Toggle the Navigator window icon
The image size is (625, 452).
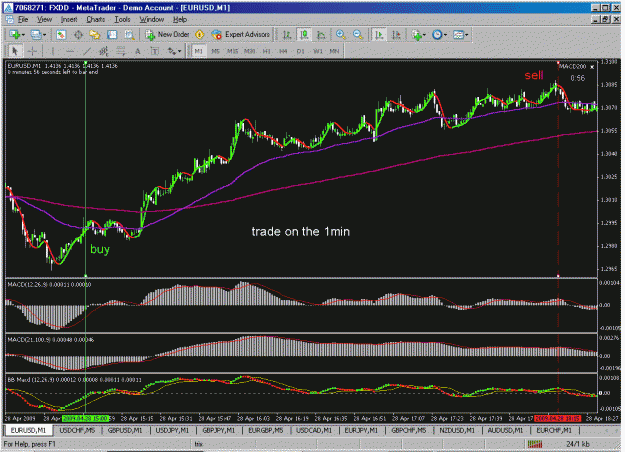click(95, 35)
